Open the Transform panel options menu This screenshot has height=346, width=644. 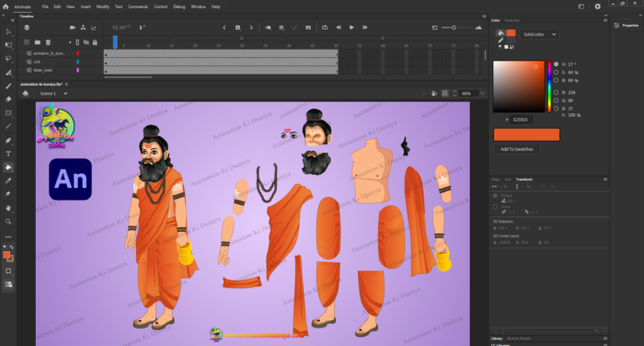coord(605,179)
